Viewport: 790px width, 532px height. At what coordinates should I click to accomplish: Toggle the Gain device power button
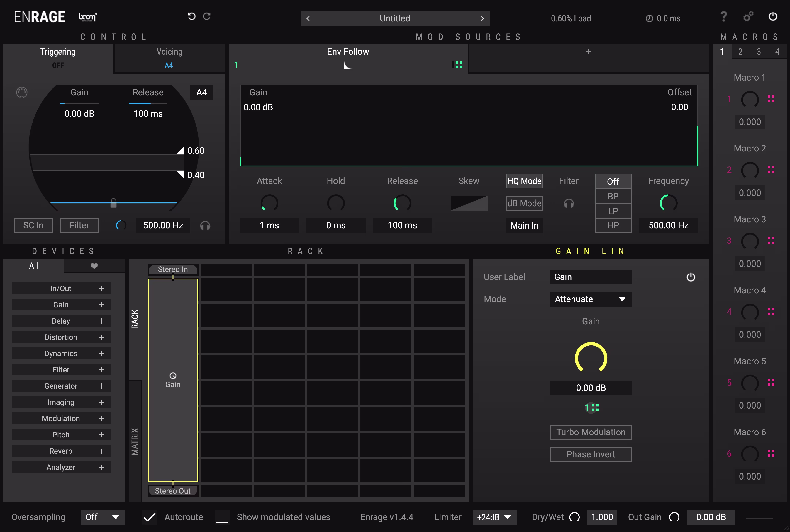(x=691, y=277)
